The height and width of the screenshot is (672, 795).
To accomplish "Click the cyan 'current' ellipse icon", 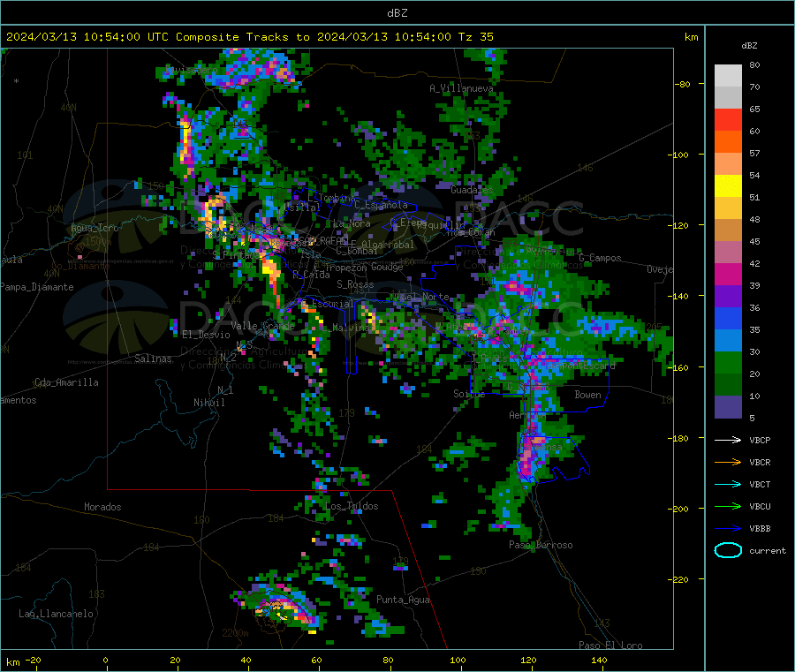I will click(728, 550).
